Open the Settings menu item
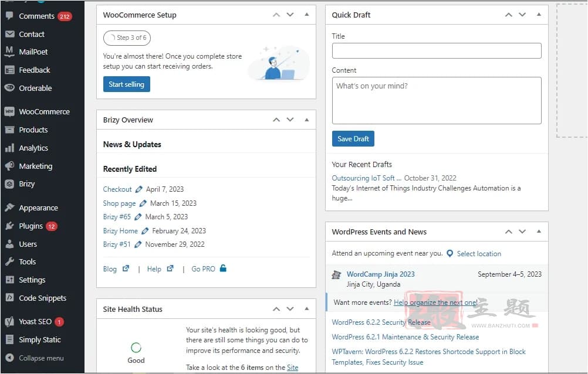This screenshot has width=588, height=374. pos(32,280)
